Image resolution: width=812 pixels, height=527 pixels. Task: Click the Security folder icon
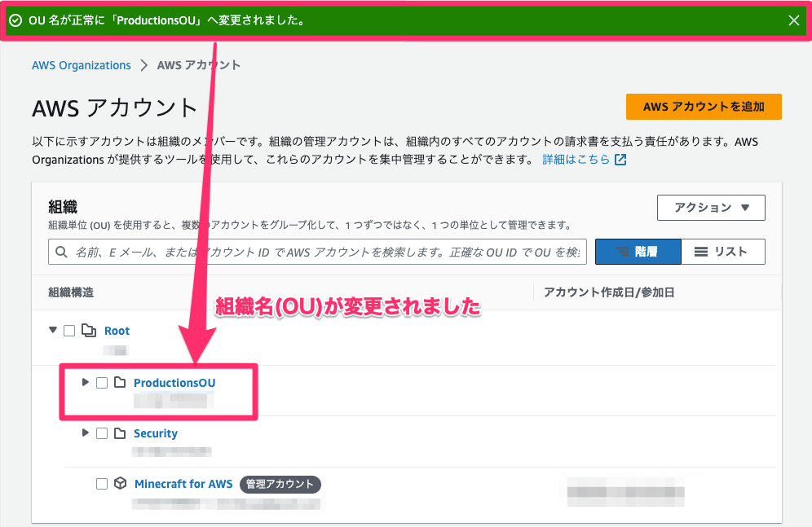[x=120, y=433]
